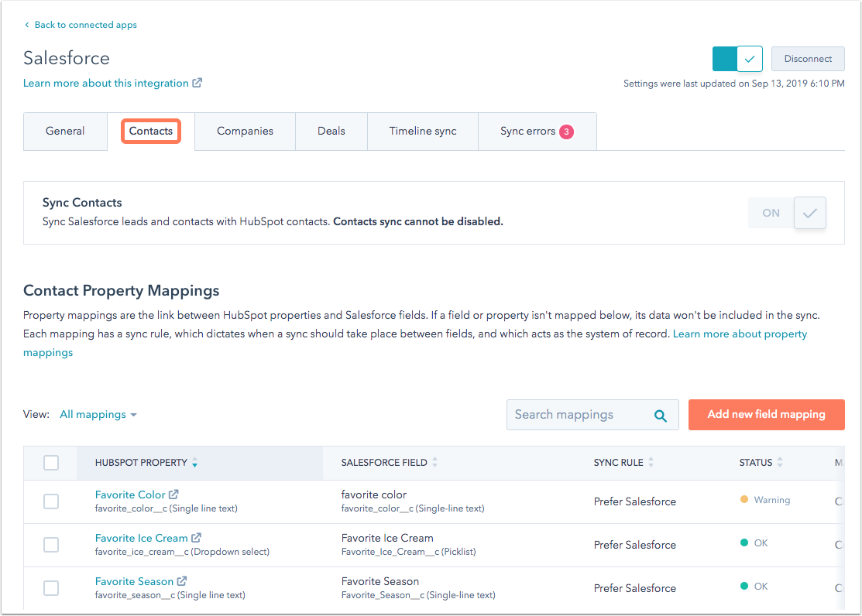The width and height of the screenshot is (862, 616).
Task: Click the Disconnect button
Action: pos(808,58)
